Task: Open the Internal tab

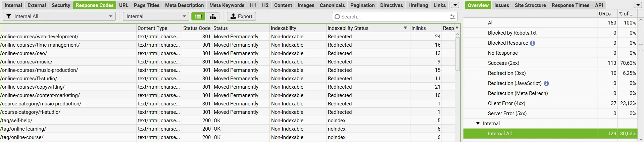Action: coord(13,5)
